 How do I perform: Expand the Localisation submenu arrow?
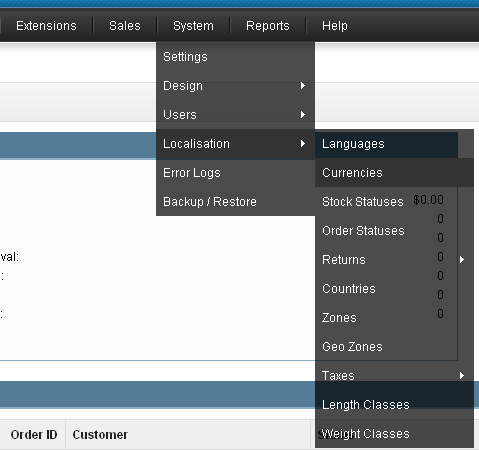click(x=302, y=144)
